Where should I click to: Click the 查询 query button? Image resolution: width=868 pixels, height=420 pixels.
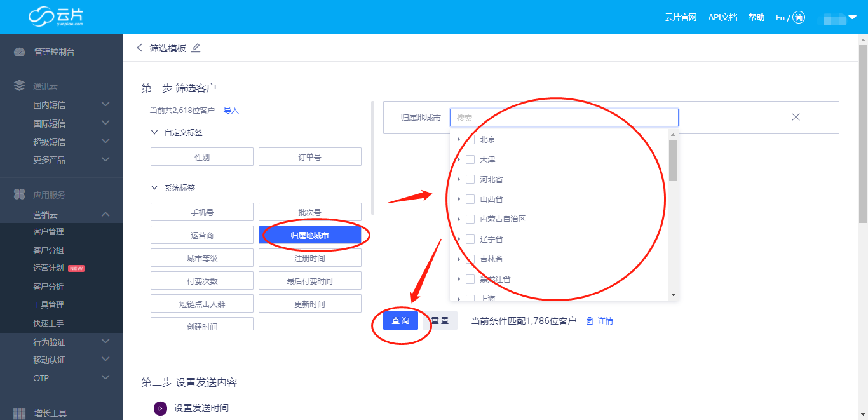click(x=401, y=321)
